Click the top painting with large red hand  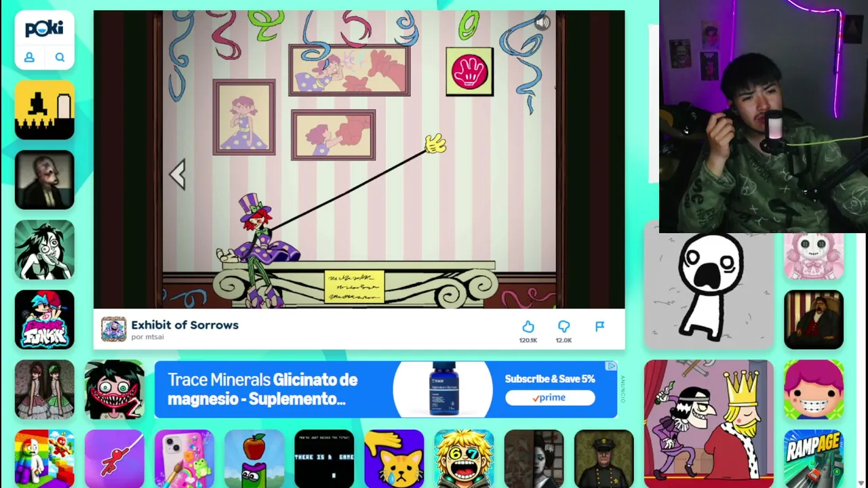pos(349,70)
